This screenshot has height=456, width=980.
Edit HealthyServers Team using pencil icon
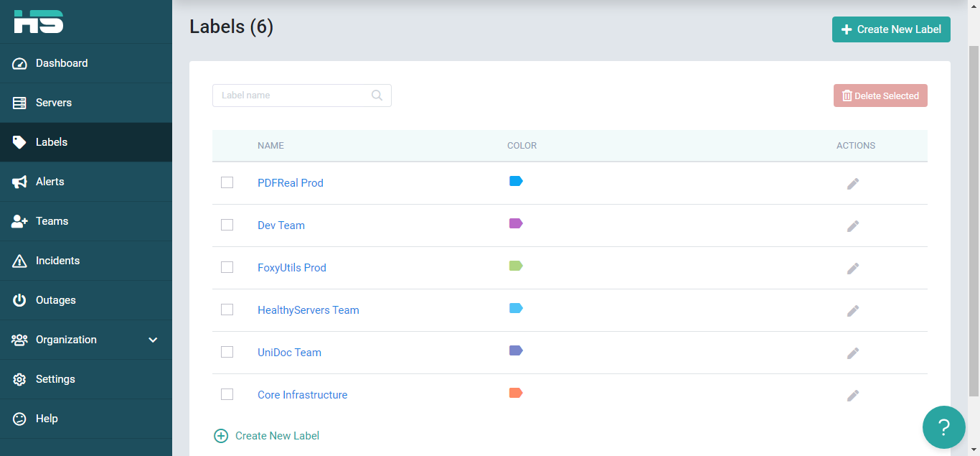(853, 311)
